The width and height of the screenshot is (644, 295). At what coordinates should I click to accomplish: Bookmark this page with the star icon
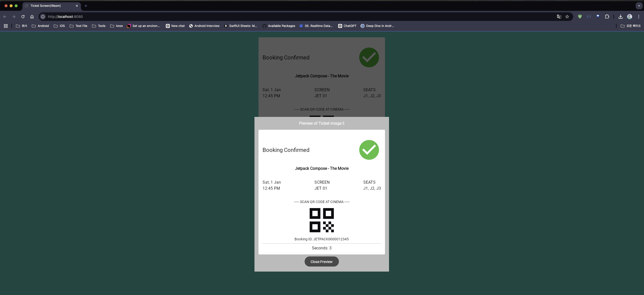pyautogui.click(x=567, y=17)
